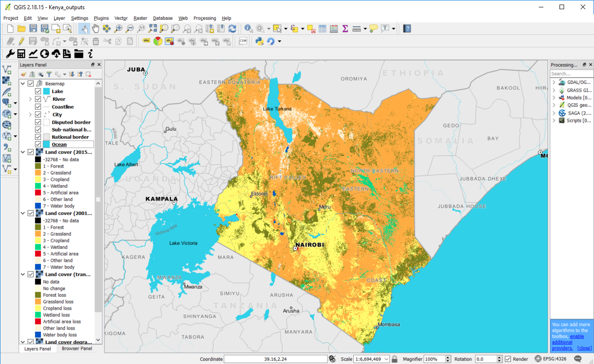This screenshot has height=364, width=594.
Task: Expand the River layer symbology
Action: 30,98
